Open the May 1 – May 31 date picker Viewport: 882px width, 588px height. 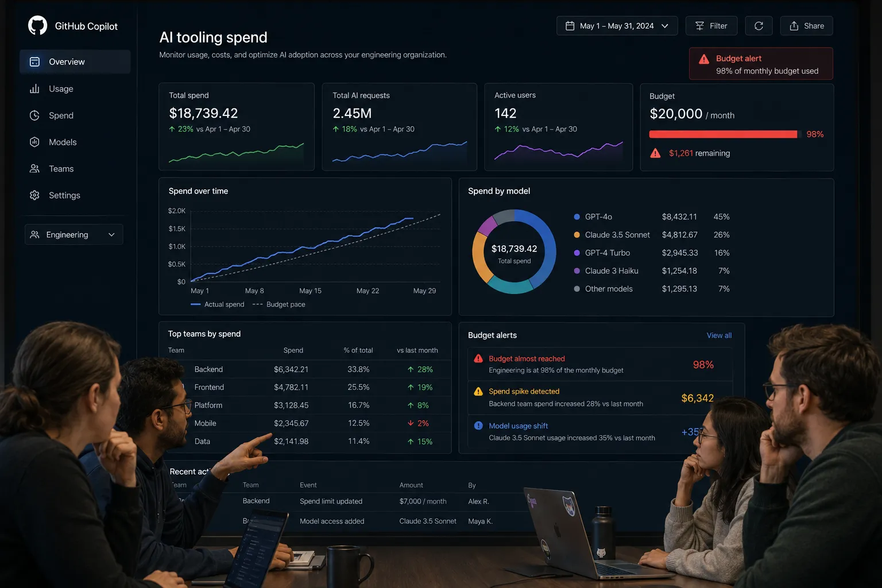click(x=617, y=26)
